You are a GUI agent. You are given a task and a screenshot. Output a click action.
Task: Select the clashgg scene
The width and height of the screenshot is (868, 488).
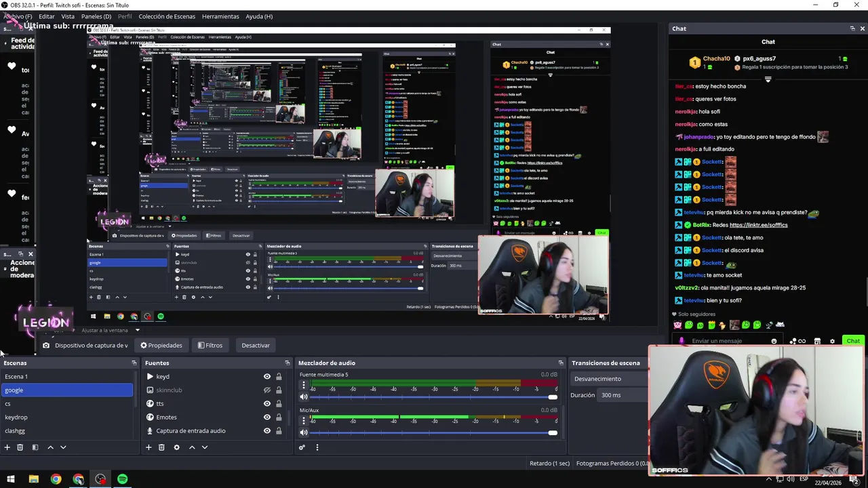tap(66, 430)
